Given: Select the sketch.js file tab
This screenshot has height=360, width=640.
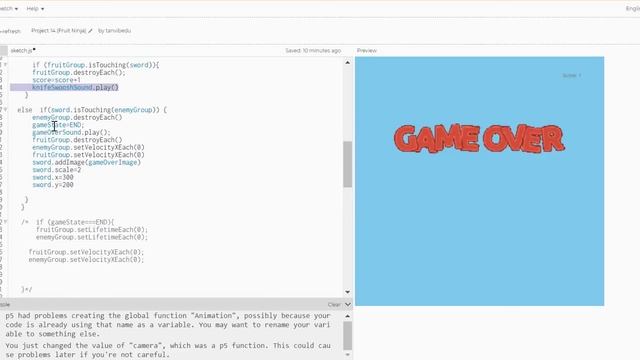Looking at the screenshot, I should (x=22, y=51).
